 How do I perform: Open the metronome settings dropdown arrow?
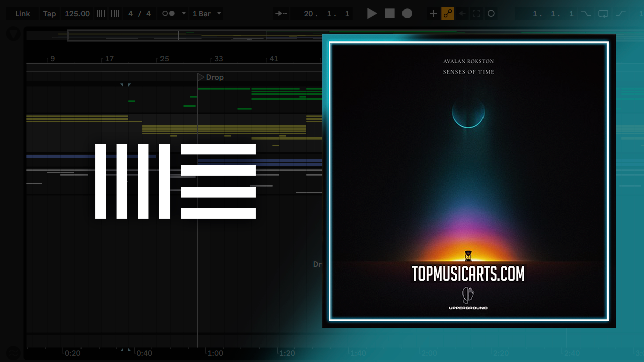(x=184, y=14)
